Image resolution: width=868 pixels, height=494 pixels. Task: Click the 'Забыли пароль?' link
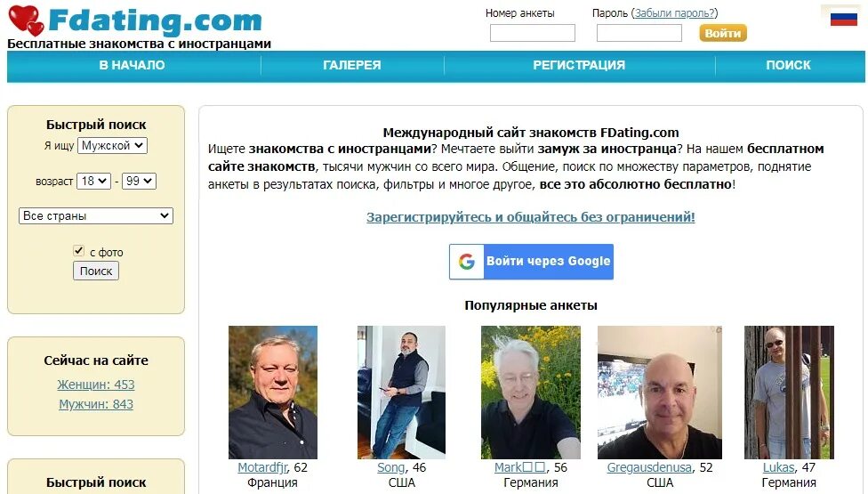coord(674,13)
